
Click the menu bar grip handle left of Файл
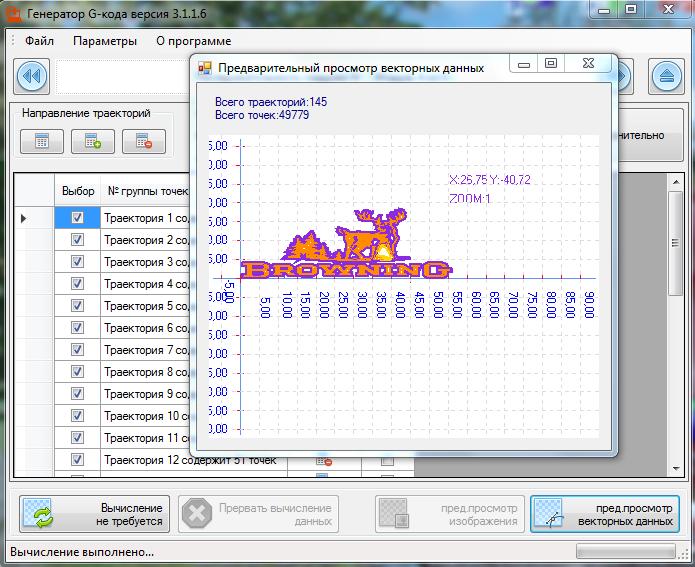[13, 40]
